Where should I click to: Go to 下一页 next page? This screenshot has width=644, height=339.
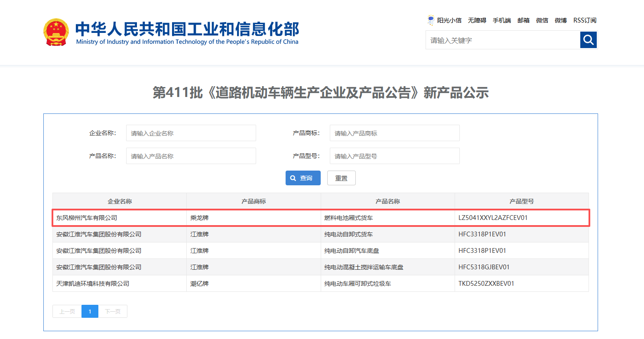(x=113, y=311)
